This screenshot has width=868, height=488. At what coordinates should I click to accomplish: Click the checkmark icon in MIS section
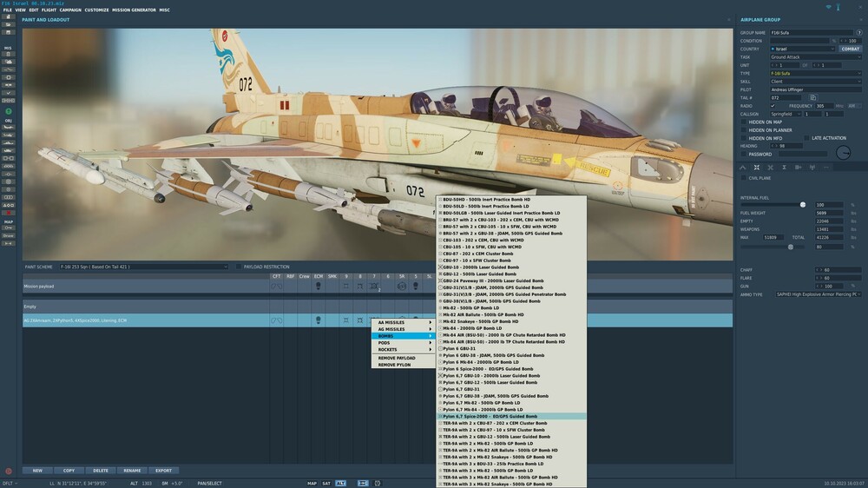(8, 93)
